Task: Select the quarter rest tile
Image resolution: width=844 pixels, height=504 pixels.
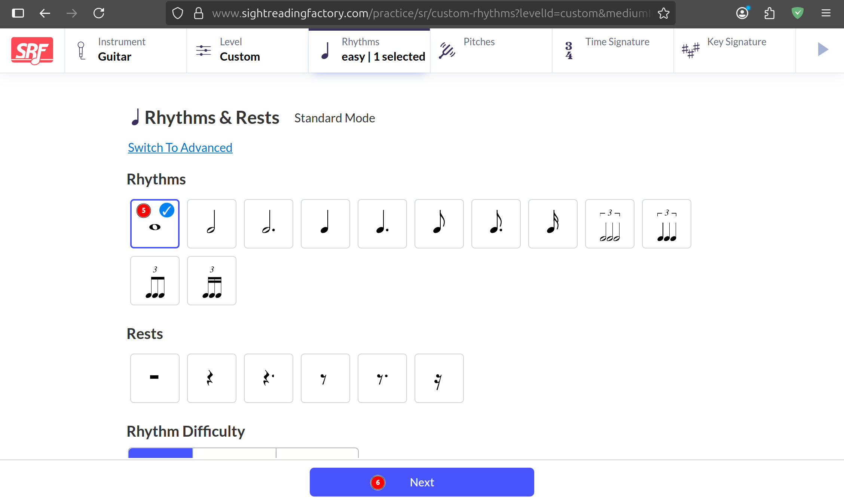Action: (x=211, y=378)
